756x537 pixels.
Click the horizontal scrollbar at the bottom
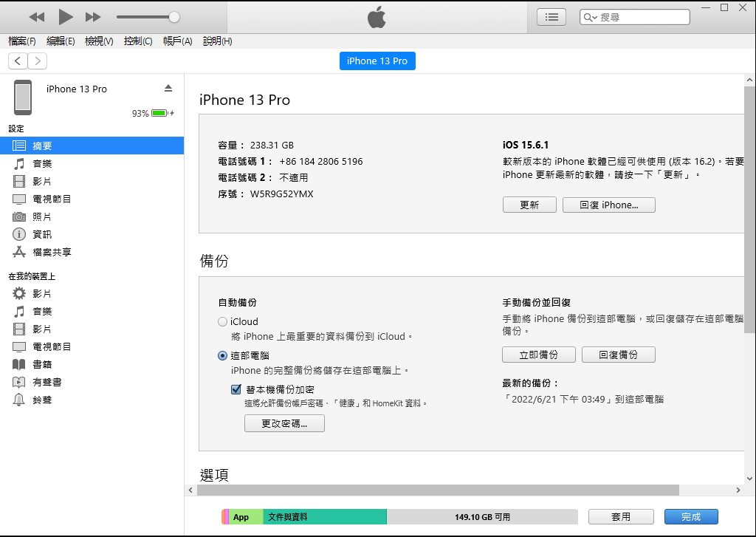[437, 490]
